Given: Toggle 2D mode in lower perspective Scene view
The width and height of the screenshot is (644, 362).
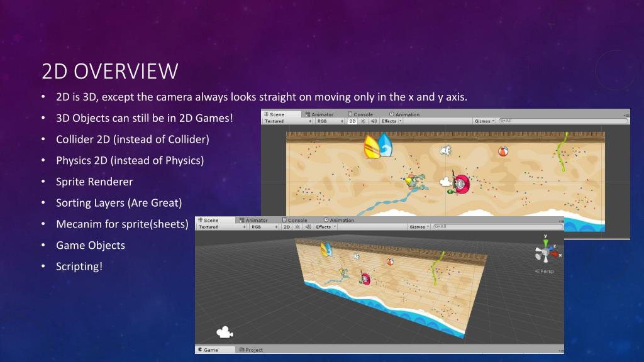Looking at the screenshot, I should tap(287, 227).
